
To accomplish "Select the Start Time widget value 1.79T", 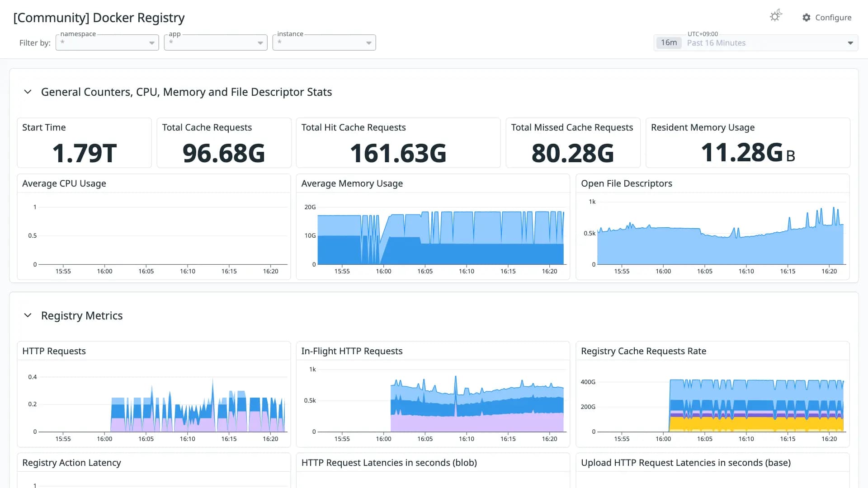I will click(x=85, y=153).
